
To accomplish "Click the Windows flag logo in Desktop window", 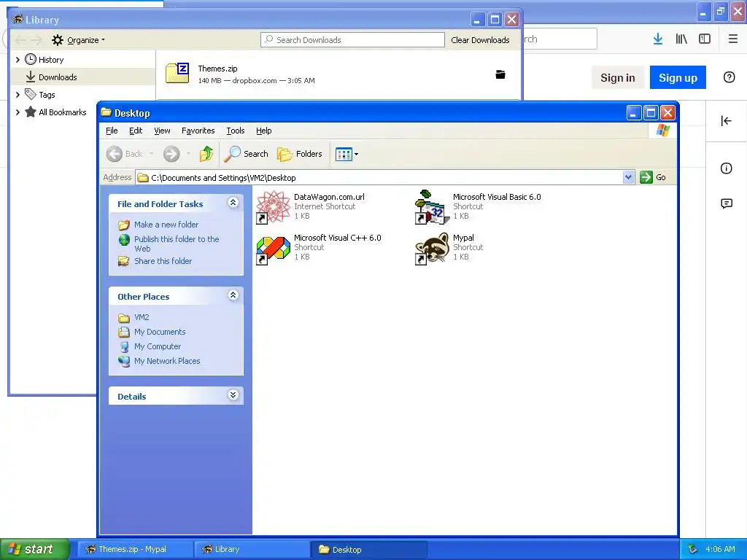I will point(662,131).
